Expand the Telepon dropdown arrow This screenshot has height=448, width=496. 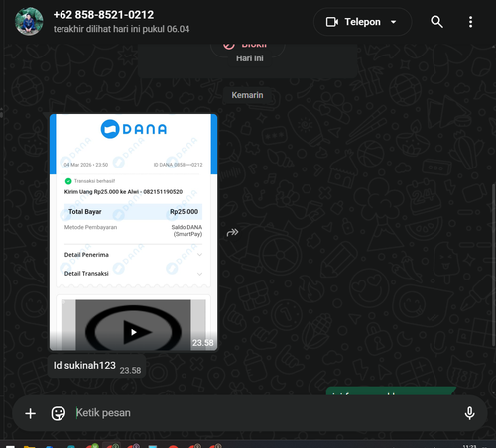click(393, 22)
